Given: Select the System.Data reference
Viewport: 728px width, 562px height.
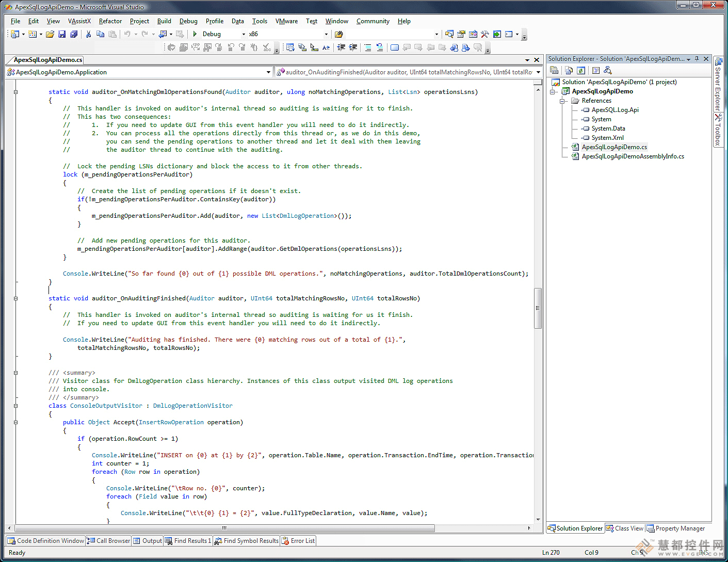Looking at the screenshot, I should (x=608, y=129).
